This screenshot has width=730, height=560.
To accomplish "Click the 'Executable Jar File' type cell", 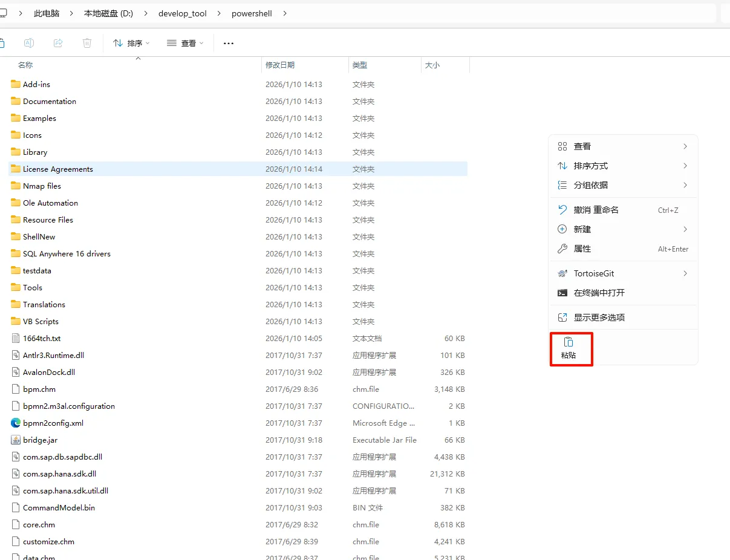I will coord(385,440).
